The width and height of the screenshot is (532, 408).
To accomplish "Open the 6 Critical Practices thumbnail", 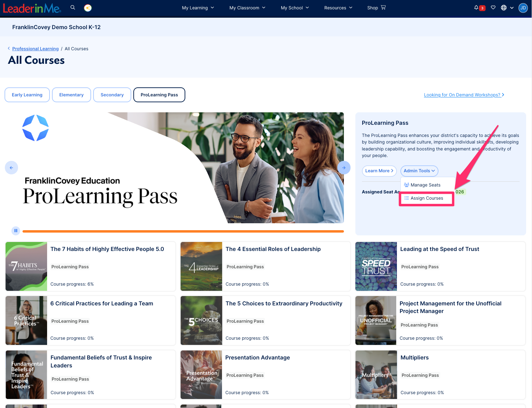I will pyautogui.click(x=26, y=321).
